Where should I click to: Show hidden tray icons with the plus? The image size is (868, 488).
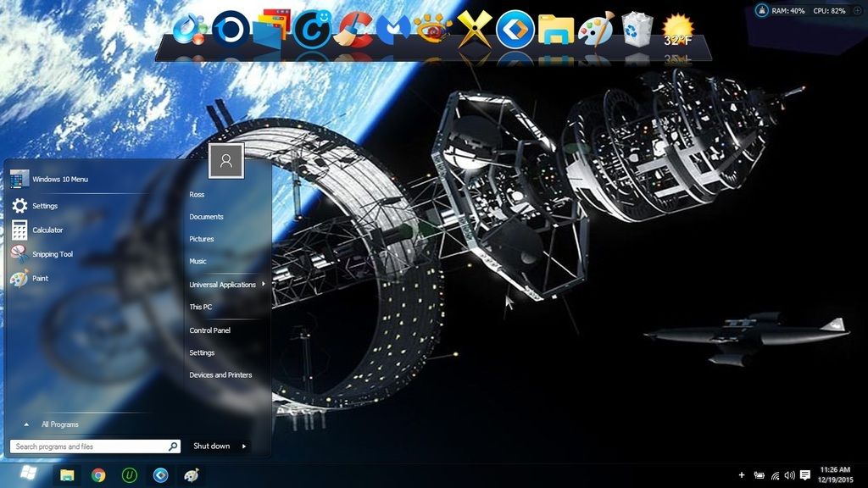click(742, 474)
